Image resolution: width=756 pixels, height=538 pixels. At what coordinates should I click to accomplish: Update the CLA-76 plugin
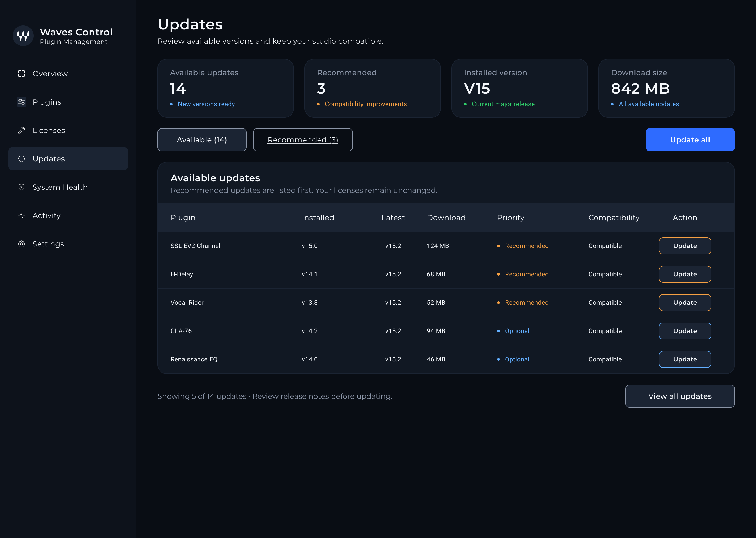685,331
